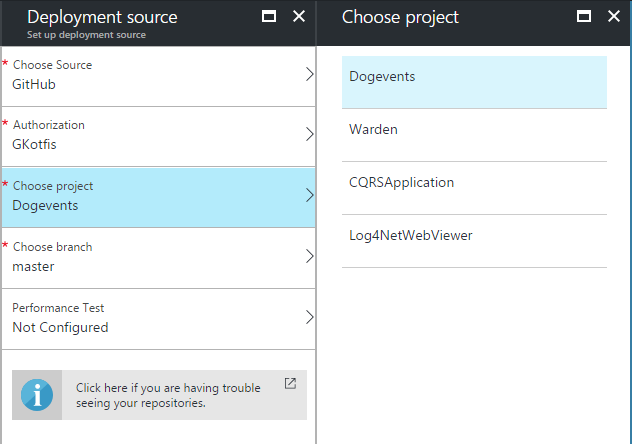Click the blue info icon

pos(37,395)
